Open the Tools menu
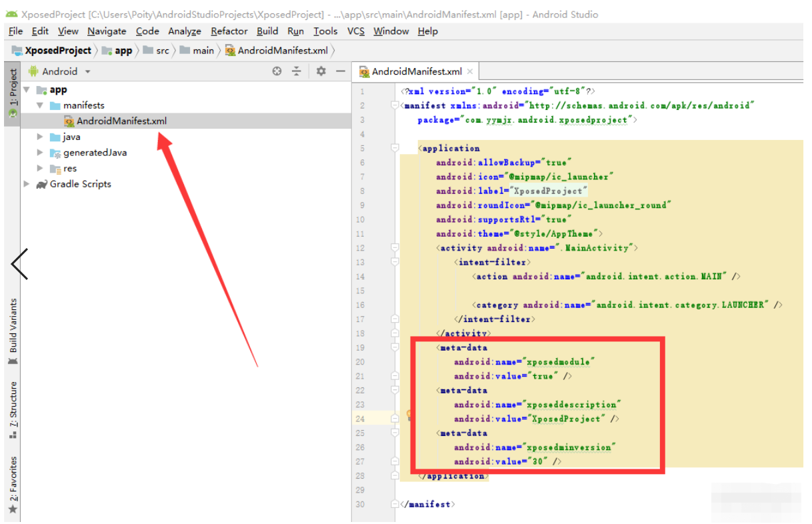 coord(325,31)
